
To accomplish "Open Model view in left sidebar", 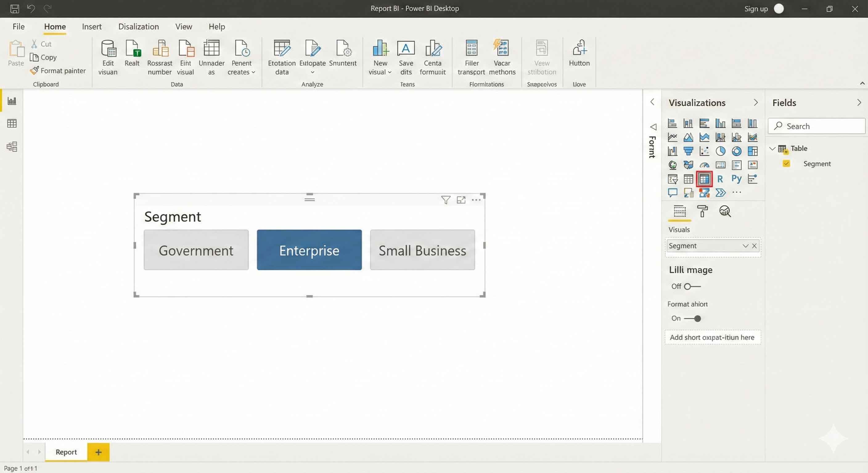I will tap(12, 147).
